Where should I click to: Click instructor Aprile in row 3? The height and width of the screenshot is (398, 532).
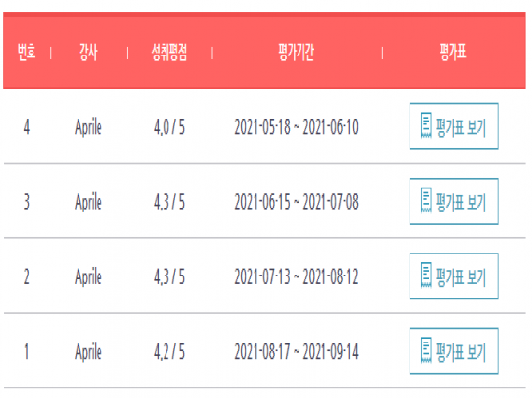88,203
